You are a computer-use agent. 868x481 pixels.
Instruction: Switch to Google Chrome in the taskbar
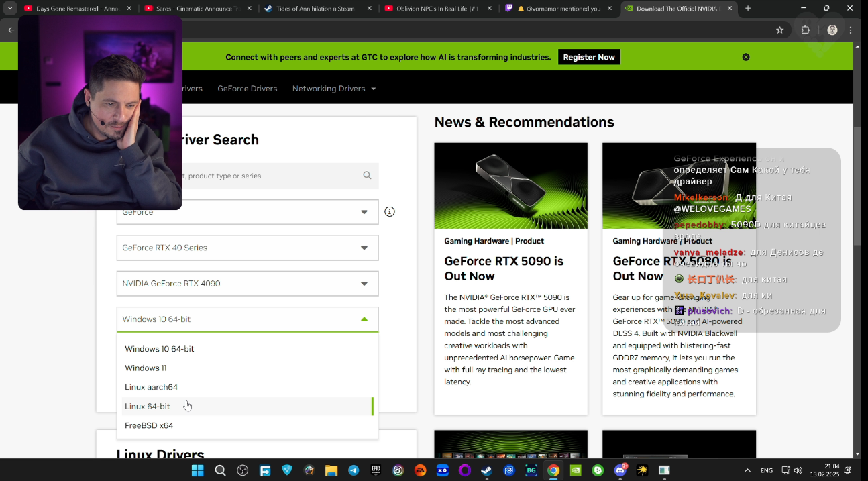(553, 470)
